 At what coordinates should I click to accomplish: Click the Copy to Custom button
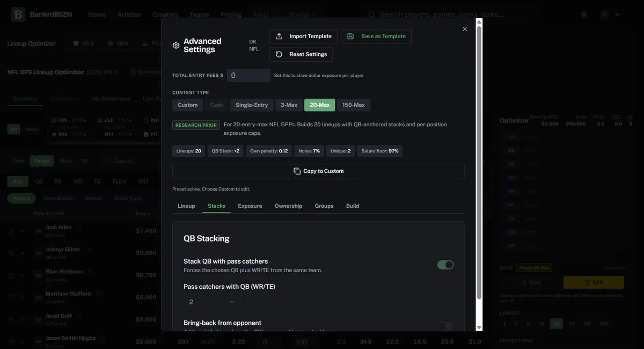319,171
